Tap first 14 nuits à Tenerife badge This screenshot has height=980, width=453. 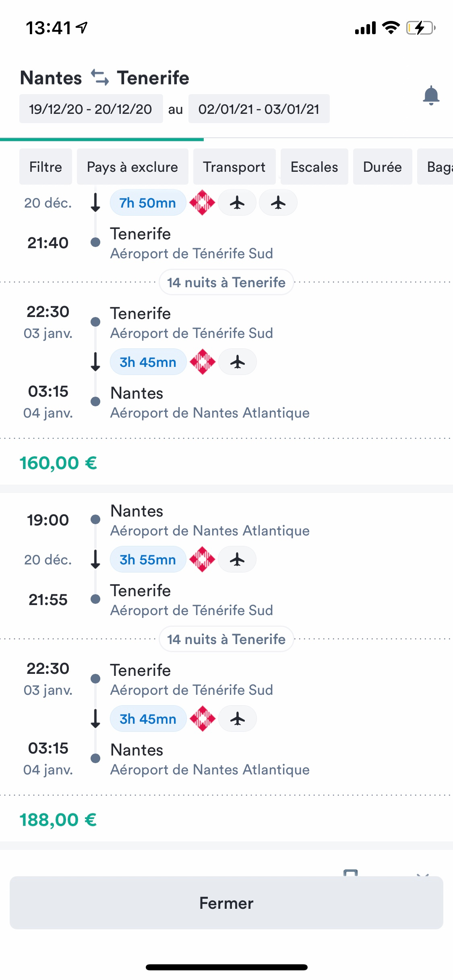(x=226, y=282)
